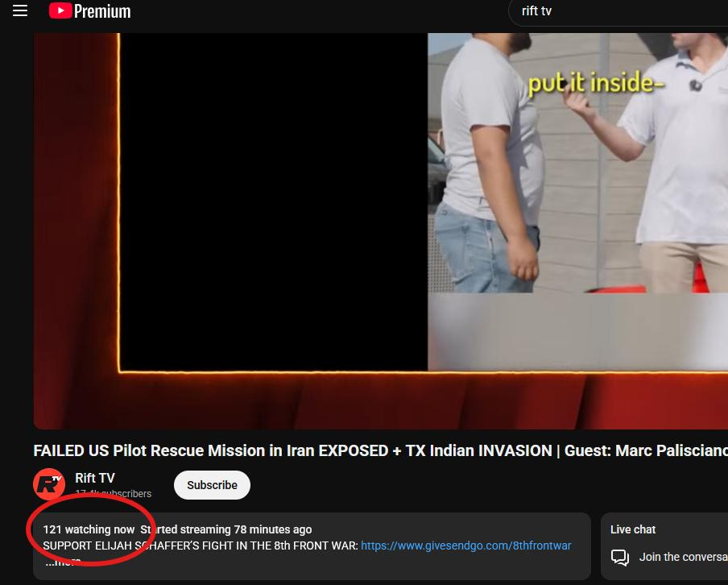Open the Rift TV channel avatar
This screenshot has width=728, height=585.
[x=49, y=484]
